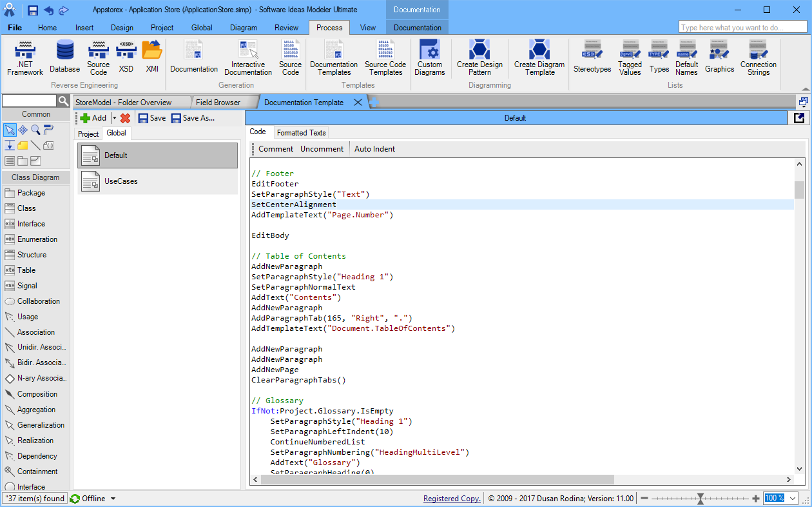Open the Registered Copy link
Viewport: 812px width, 507px height.
click(x=452, y=499)
